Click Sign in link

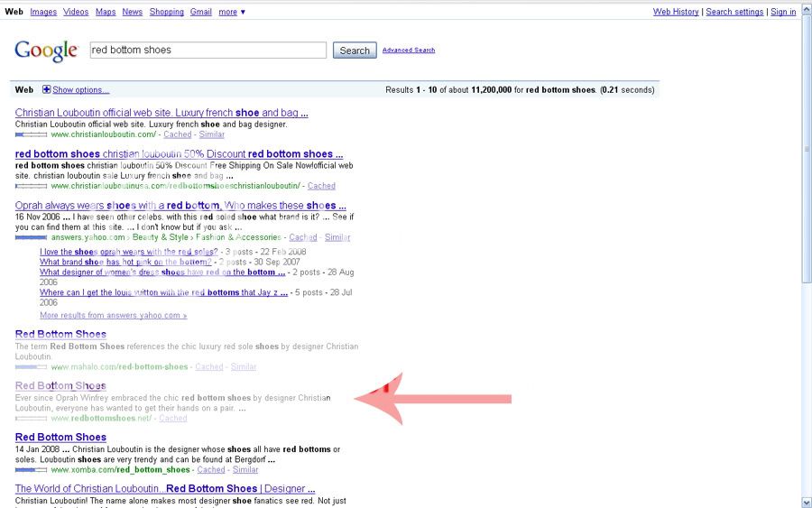coord(783,12)
